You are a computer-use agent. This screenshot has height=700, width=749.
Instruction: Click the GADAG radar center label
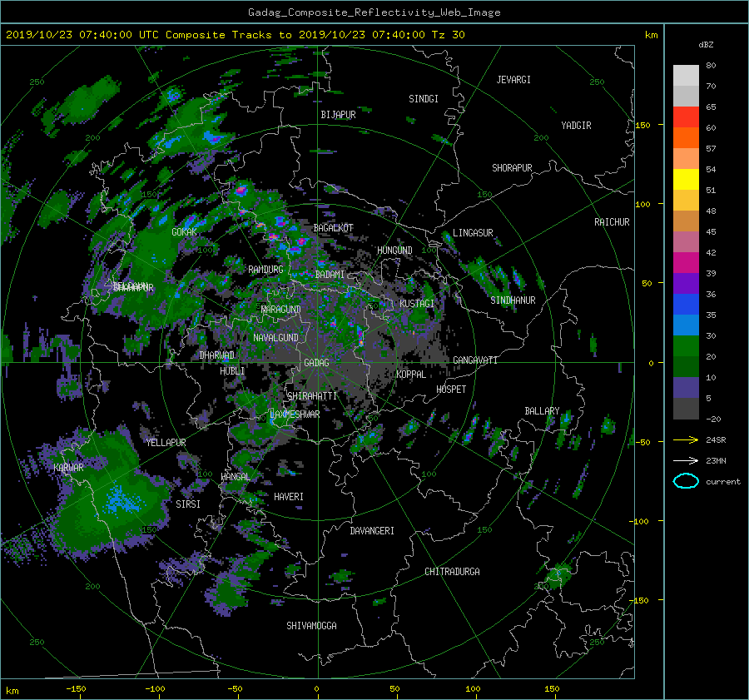(316, 363)
